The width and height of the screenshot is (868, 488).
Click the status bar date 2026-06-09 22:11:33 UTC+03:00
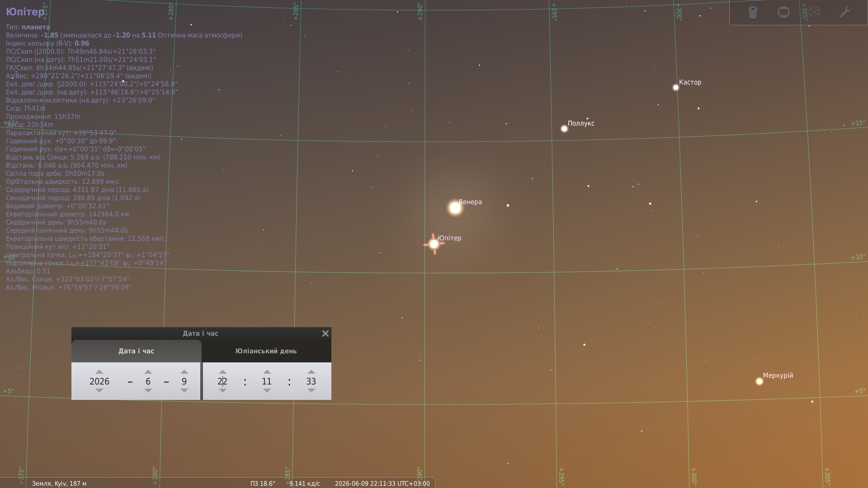point(382,483)
